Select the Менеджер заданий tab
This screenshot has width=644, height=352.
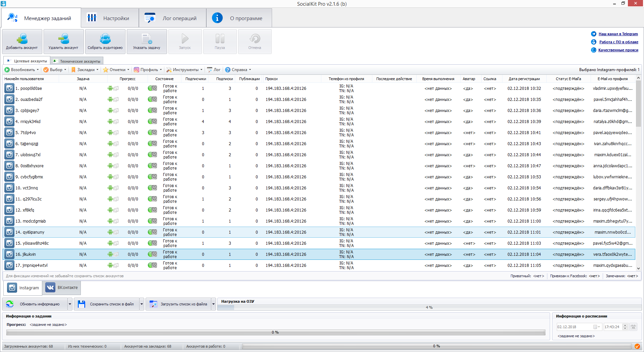(x=41, y=18)
